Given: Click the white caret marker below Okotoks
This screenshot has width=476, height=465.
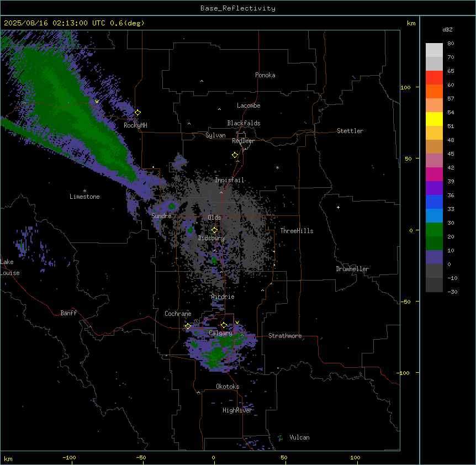Looking at the screenshot, I should click(x=199, y=393).
